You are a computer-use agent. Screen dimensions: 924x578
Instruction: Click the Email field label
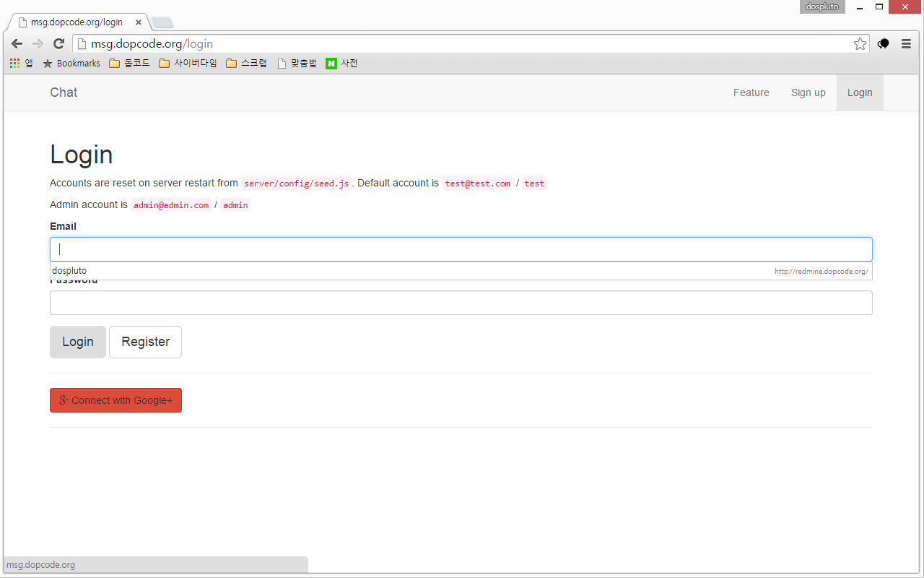[x=63, y=226]
